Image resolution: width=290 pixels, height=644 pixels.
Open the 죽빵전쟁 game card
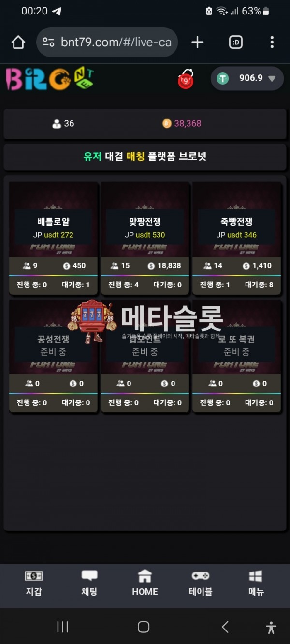[x=236, y=238]
